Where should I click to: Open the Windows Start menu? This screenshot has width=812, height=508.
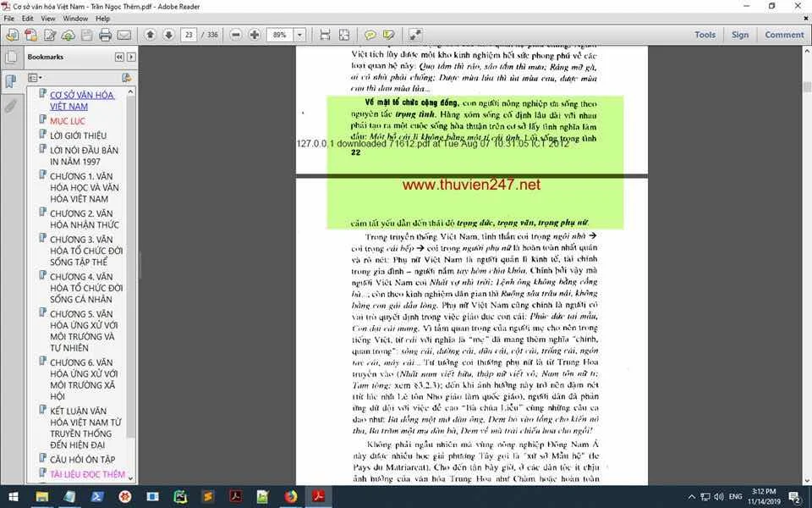click(13, 497)
